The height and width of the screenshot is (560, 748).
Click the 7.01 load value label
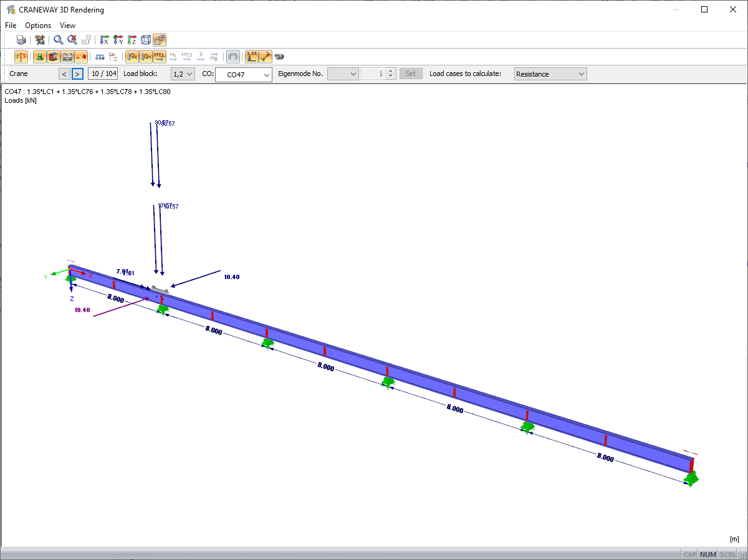tap(125, 272)
